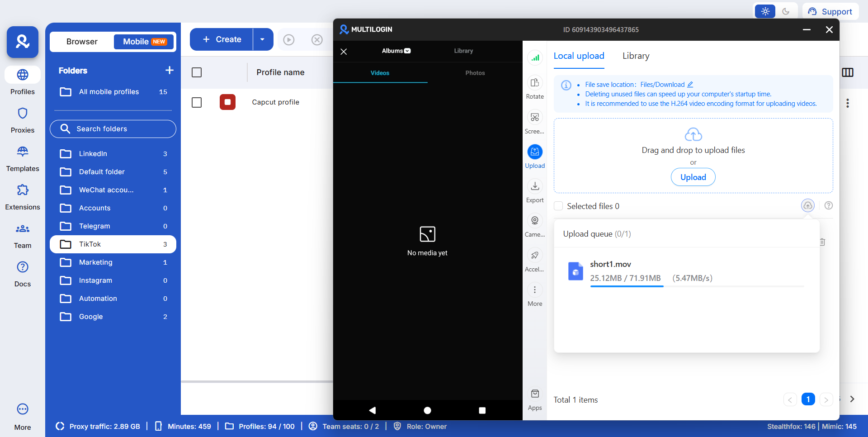The width and height of the screenshot is (868, 437).
Task: Open the Apps panel icon
Action: [535, 394]
